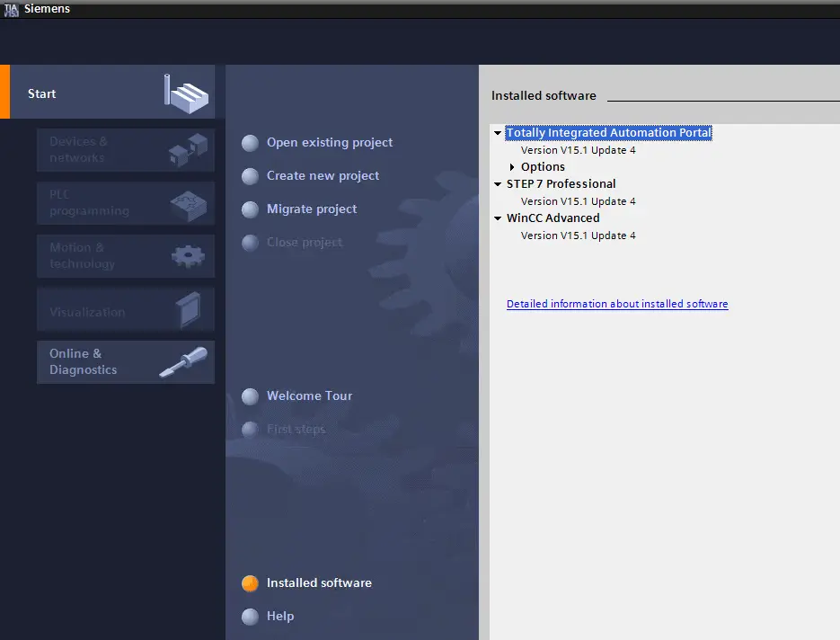Open detailed information about installed software link
This screenshot has width=840, height=640.
point(617,304)
